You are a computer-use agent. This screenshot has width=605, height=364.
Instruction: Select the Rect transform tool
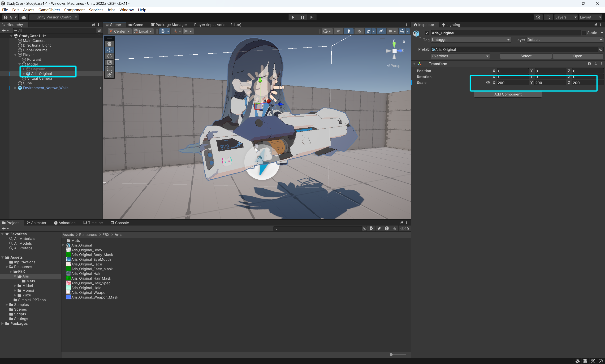[x=109, y=69]
